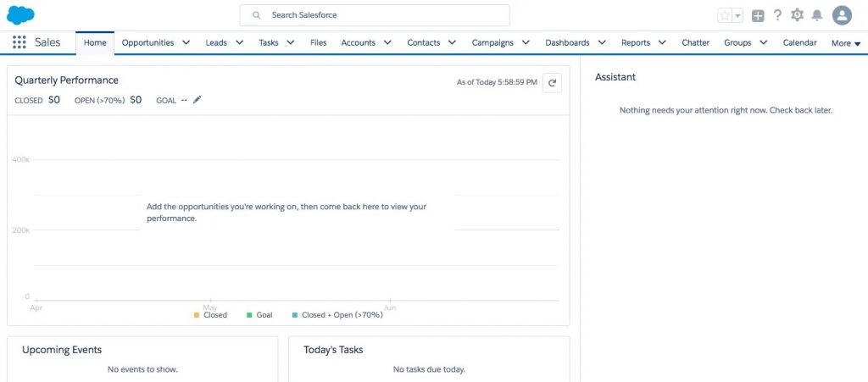Viewport: 868px width, 382px height.
Task: Open the Campaigns tab
Action: [492, 42]
